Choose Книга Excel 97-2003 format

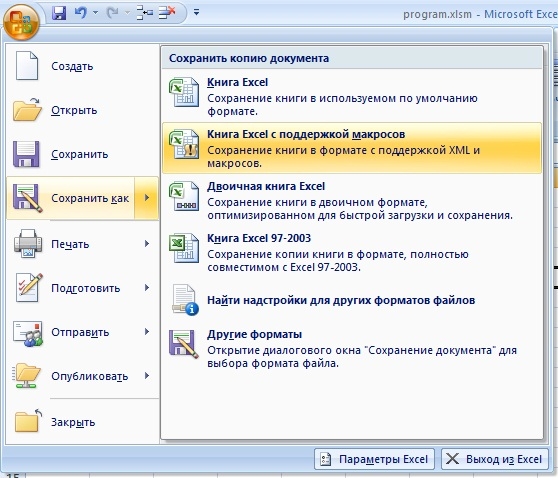pyautogui.click(x=352, y=252)
